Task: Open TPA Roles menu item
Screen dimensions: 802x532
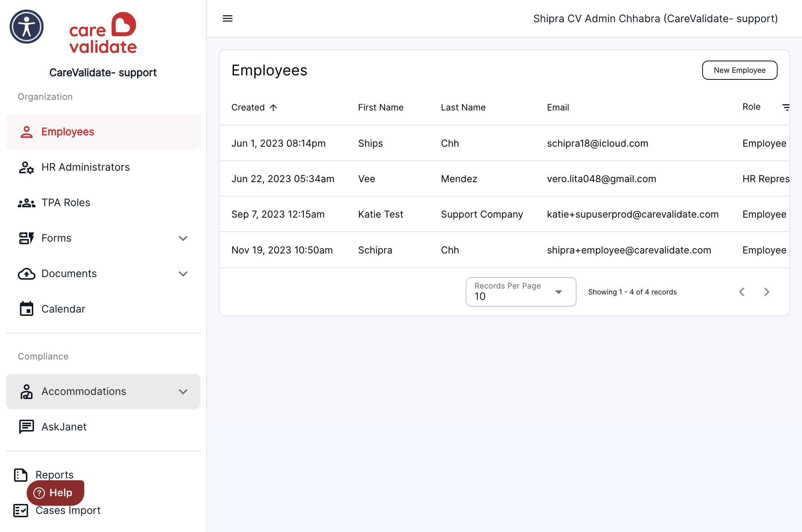Action: tap(103, 203)
